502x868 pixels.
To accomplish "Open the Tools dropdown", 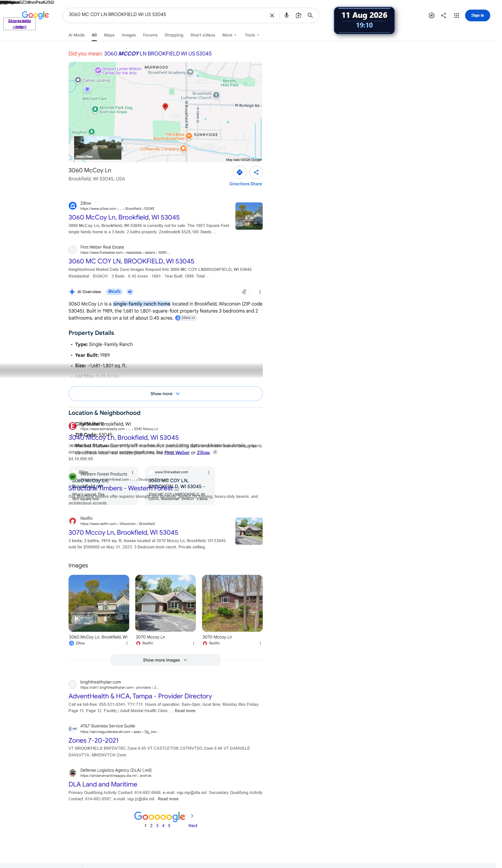I will (252, 35).
